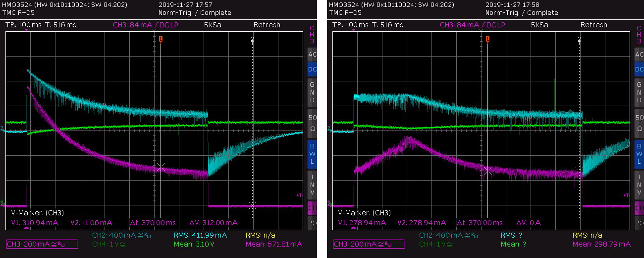The height and width of the screenshot is (258, 644).
Task: Click V2: 278.94 mA readout in right scope
Action: tap(422, 223)
